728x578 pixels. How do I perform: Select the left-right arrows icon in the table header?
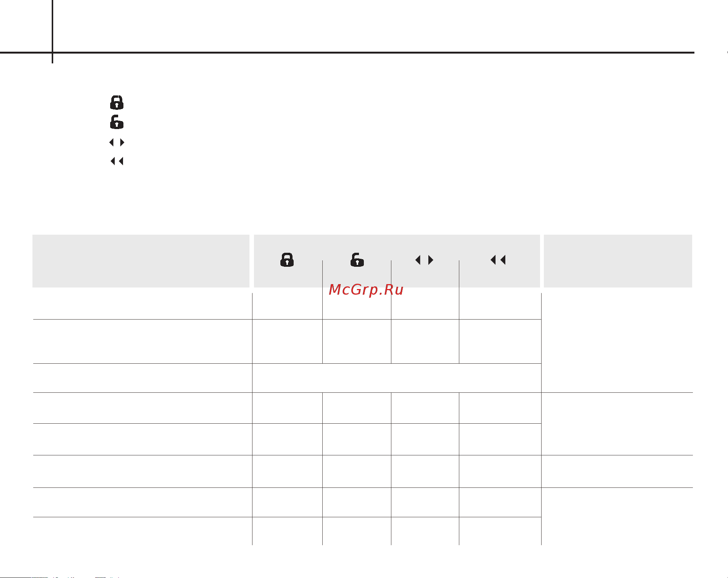click(424, 260)
